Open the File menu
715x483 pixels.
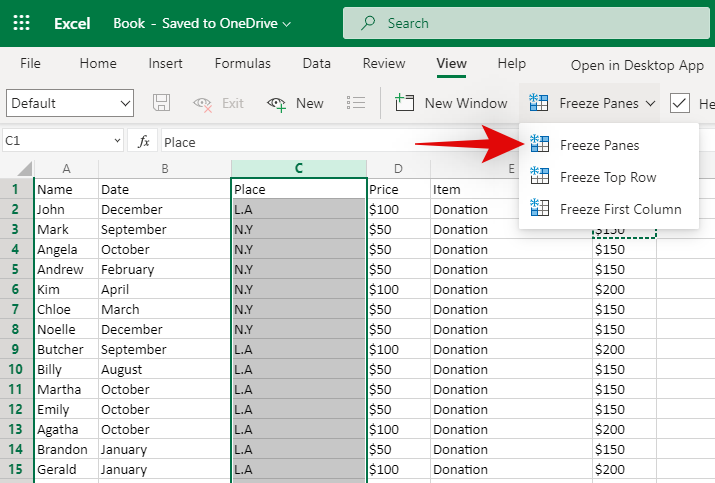pyautogui.click(x=30, y=63)
